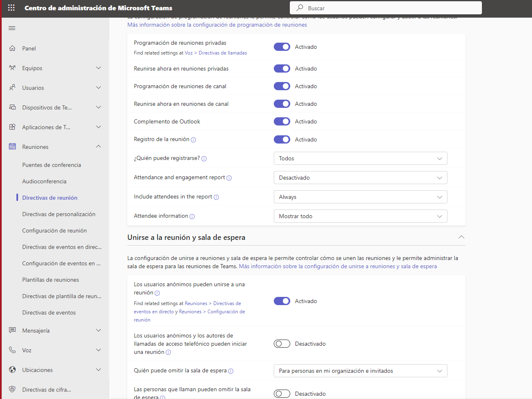Collapse Unirse a la reunión y sala de espera section
The image size is (532, 399).
[x=461, y=237]
